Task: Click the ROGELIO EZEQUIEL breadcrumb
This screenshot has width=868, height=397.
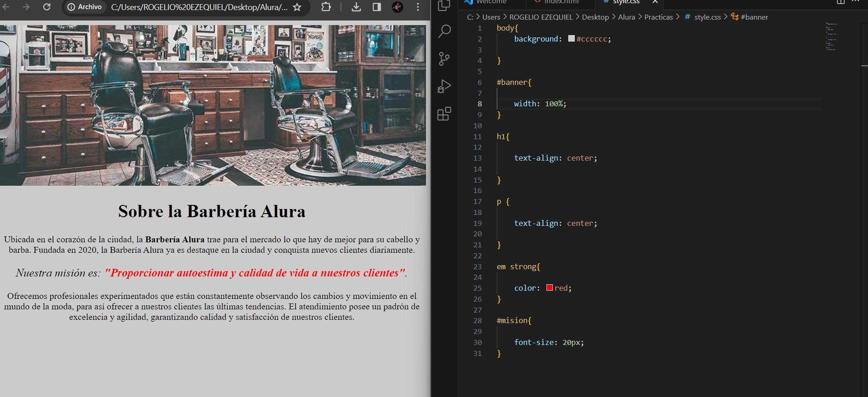Action: [541, 17]
